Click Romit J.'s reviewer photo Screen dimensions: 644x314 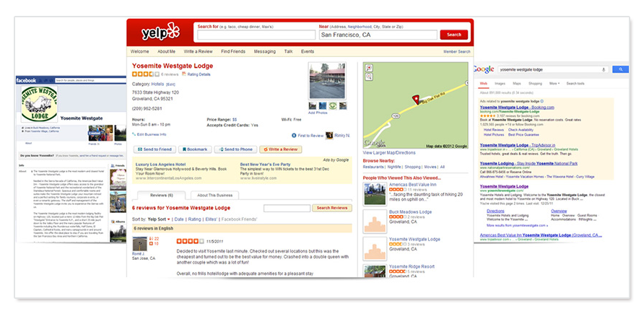coord(139,244)
